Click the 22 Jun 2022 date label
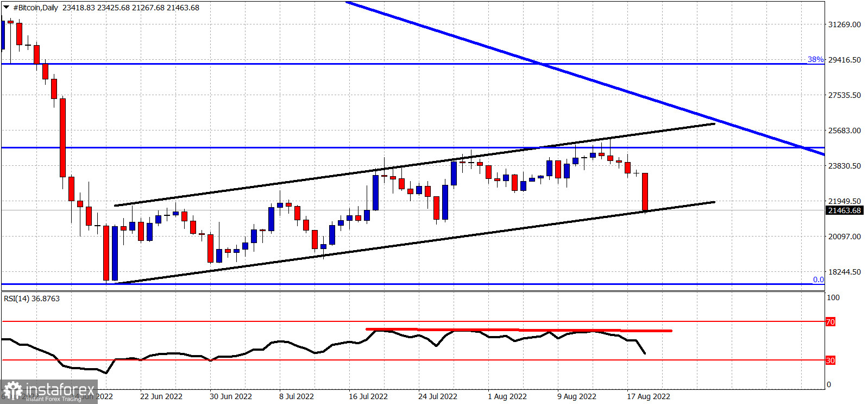868x404 pixels. (x=161, y=396)
